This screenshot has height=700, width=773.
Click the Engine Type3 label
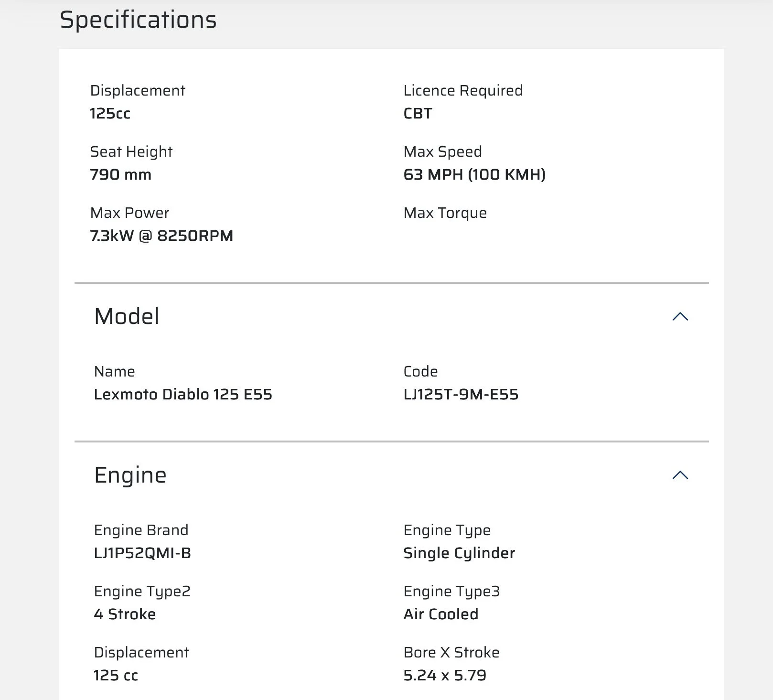pos(451,592)
